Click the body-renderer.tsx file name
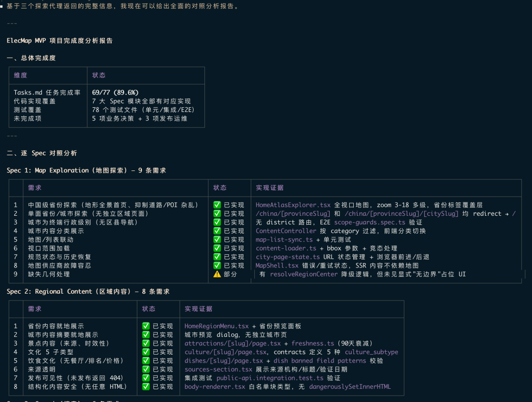The width and height of the screenshot is (532, 402). coord(215,387)
